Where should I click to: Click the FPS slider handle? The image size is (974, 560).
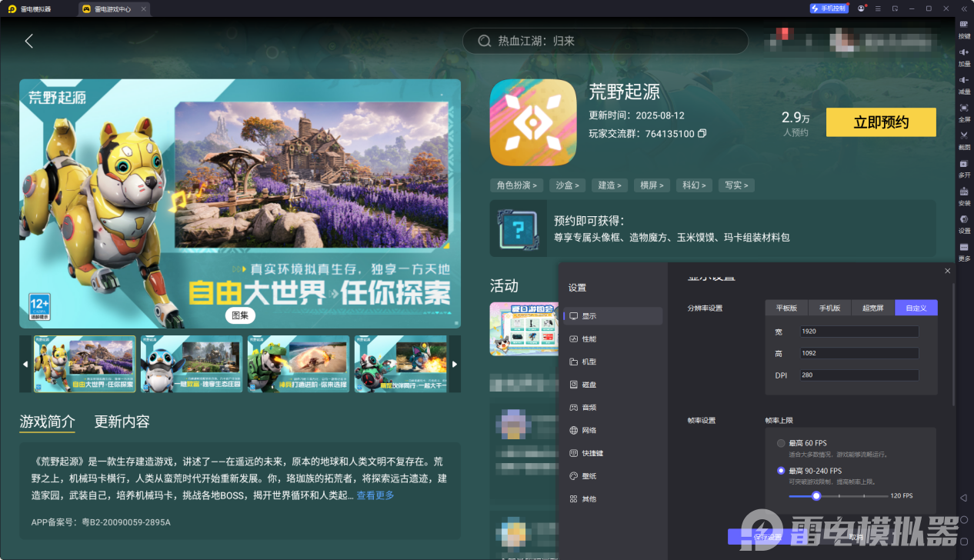[x=816, y=496]
